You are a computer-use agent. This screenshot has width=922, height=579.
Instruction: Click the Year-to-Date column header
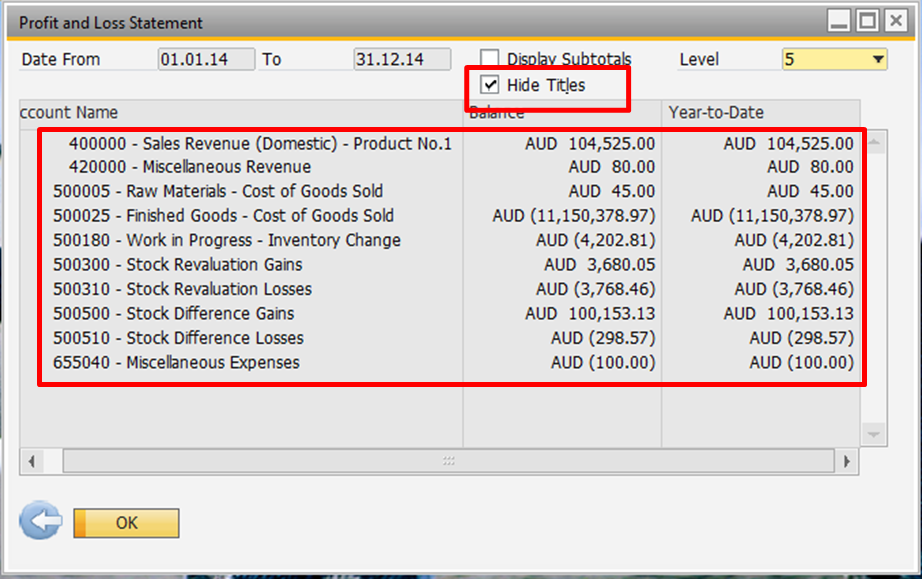pos(761,112)
